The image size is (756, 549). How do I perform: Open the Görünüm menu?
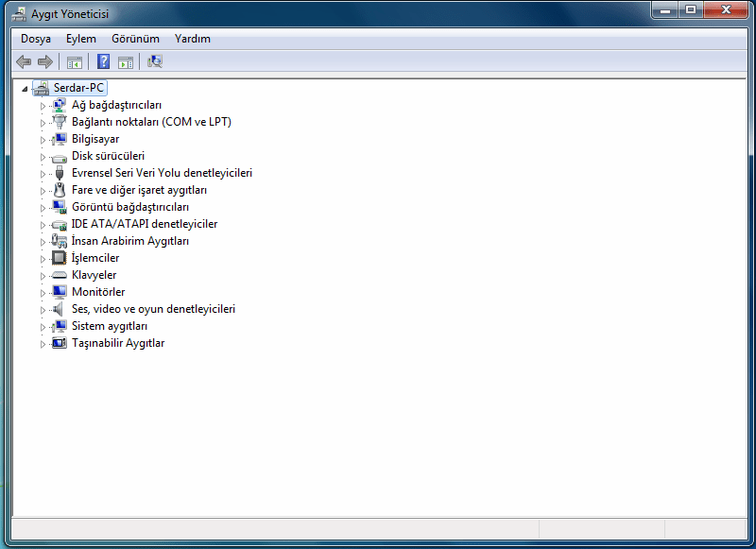coord(135,39)
